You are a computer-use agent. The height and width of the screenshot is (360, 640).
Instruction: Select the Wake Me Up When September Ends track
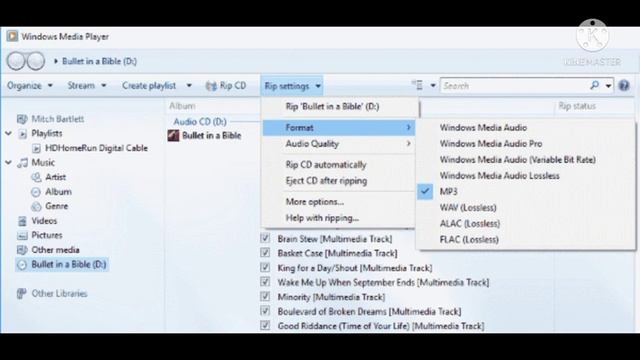click(383, 282)
